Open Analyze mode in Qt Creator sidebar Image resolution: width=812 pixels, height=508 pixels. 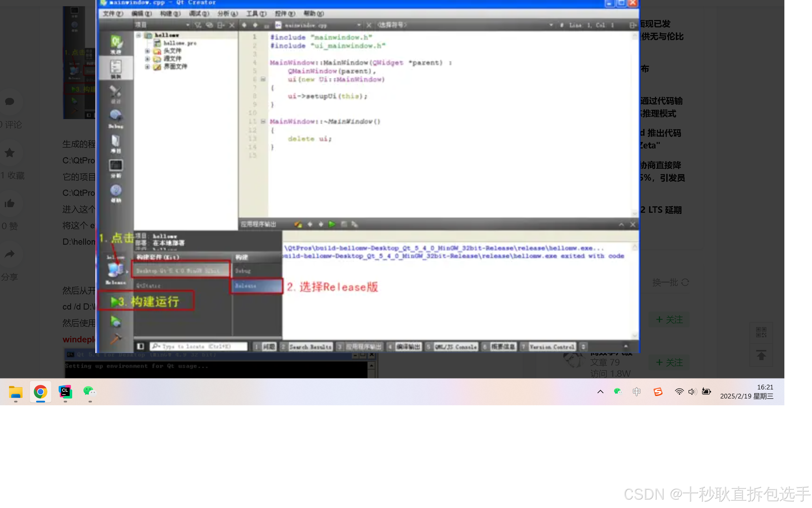click(x=116, y=168)
